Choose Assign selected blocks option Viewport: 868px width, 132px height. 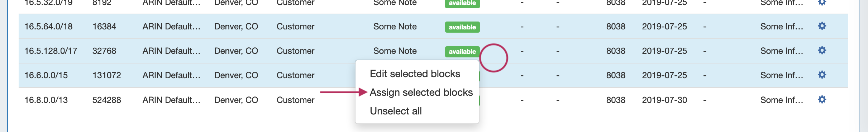[x=421, y=93]
